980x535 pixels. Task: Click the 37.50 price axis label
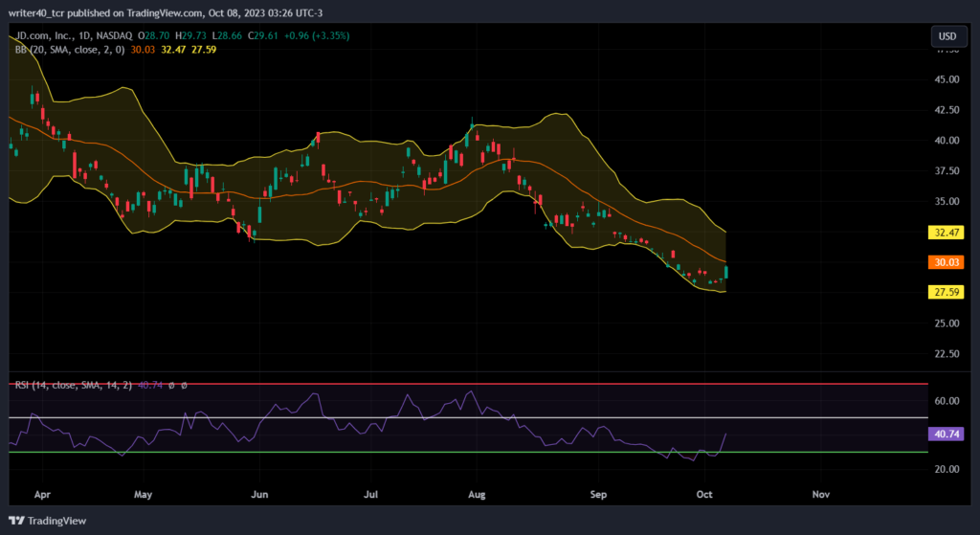pos(947,170)
